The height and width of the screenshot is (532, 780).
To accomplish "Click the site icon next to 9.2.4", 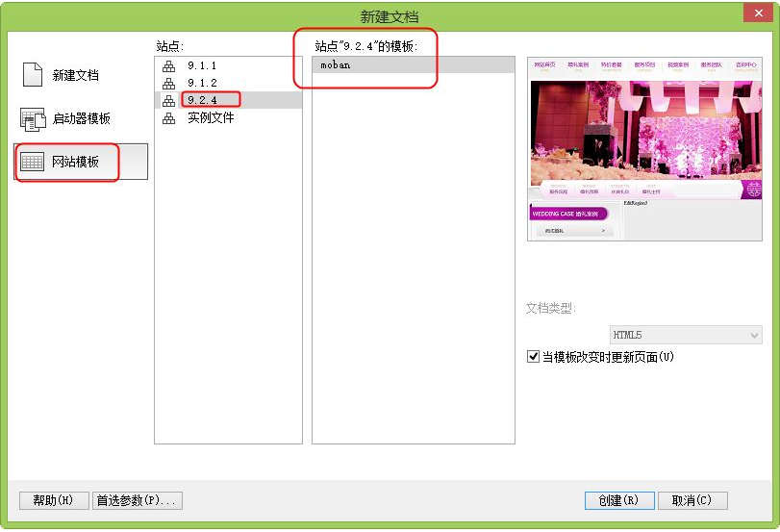I will click(x=169, y=100).
